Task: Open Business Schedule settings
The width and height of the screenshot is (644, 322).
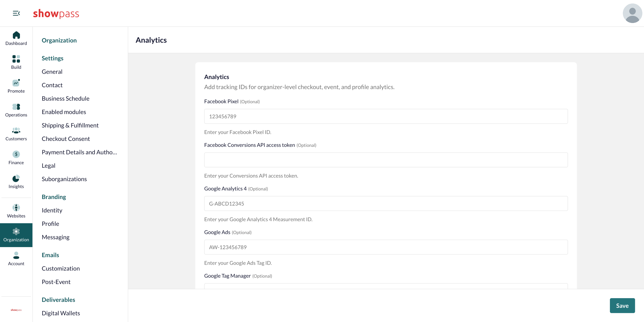Action: point(66,98)
